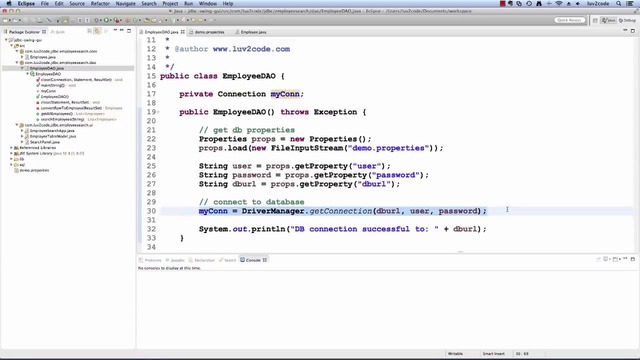Click www.luv2code.com in the author comment

(x=251, y=49)
